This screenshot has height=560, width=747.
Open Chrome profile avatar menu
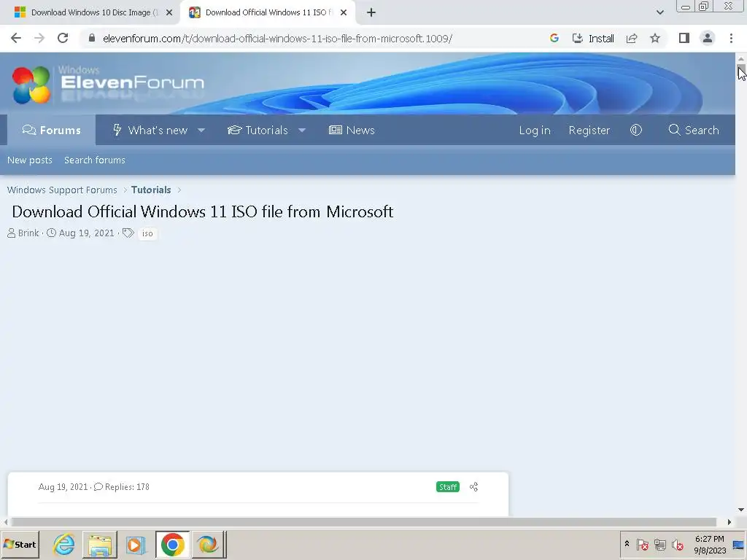[708, 38]
